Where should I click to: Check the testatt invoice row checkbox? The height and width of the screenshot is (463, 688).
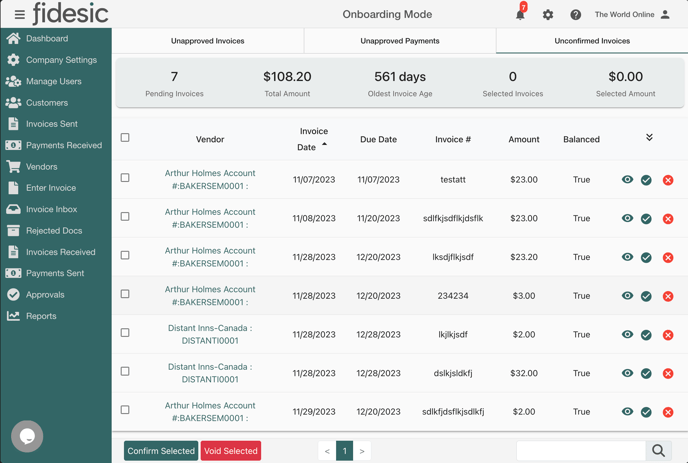pyautogui.click(x=125, y=178)
